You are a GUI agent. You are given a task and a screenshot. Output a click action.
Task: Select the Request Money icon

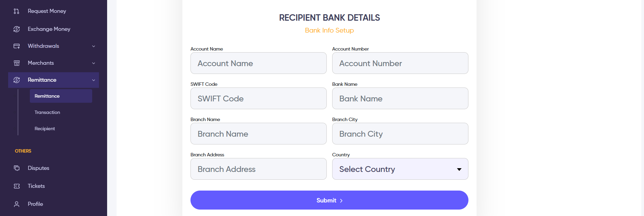(x=16, y=11)
